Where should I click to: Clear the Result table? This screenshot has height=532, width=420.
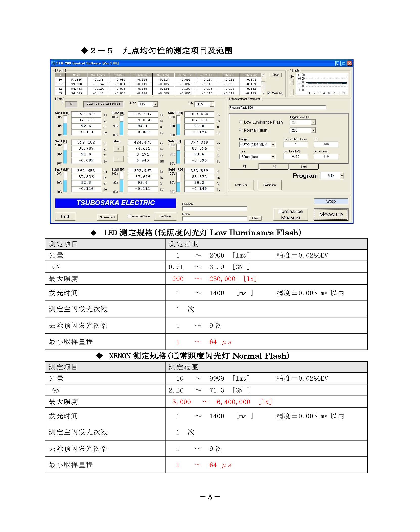pos(275,75)
